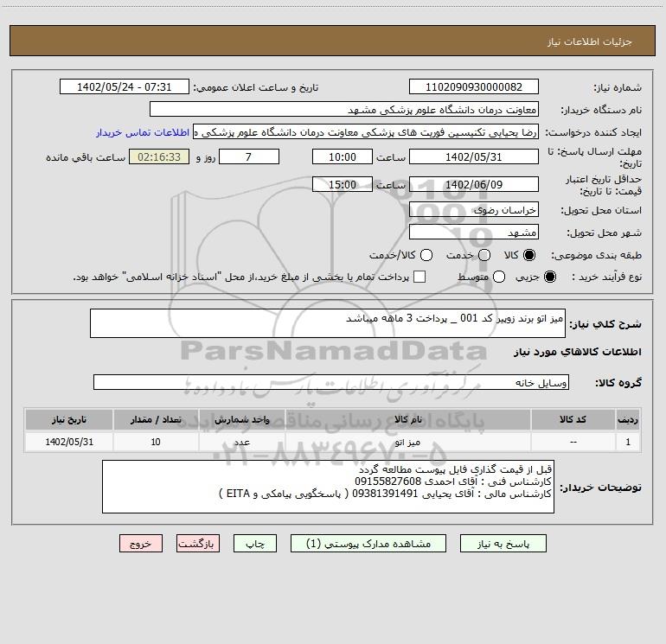
Task: Click the general description field میز اتو
Action: (328, 323)
